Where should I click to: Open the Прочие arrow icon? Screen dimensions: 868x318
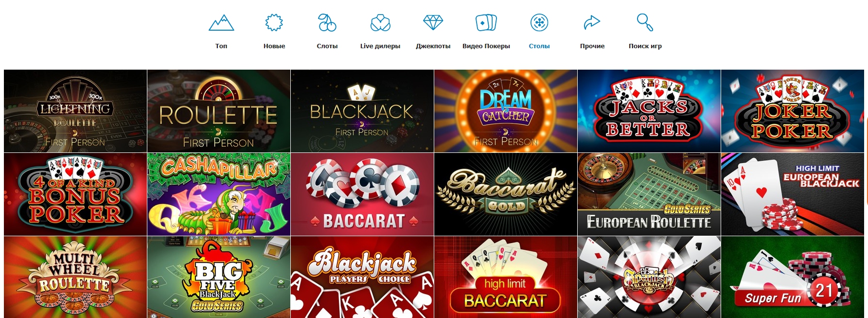[x=592, y=22]
